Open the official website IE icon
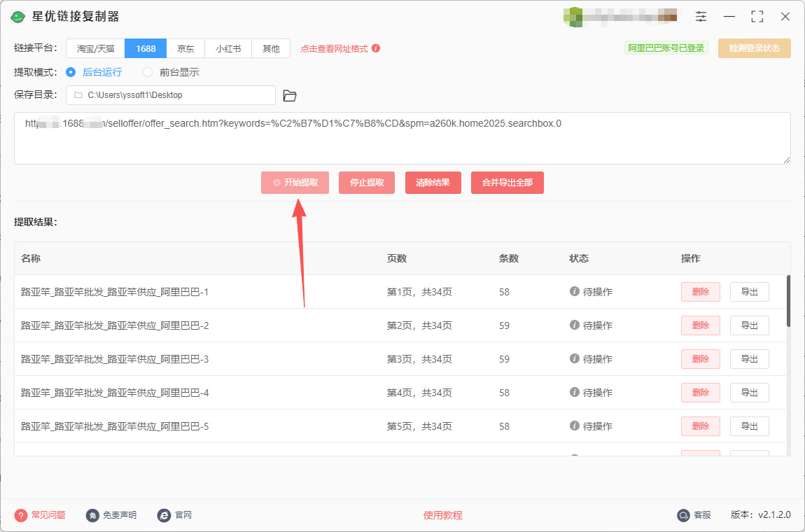Screen dimensions: 805x532 click(x=164, y=515)
